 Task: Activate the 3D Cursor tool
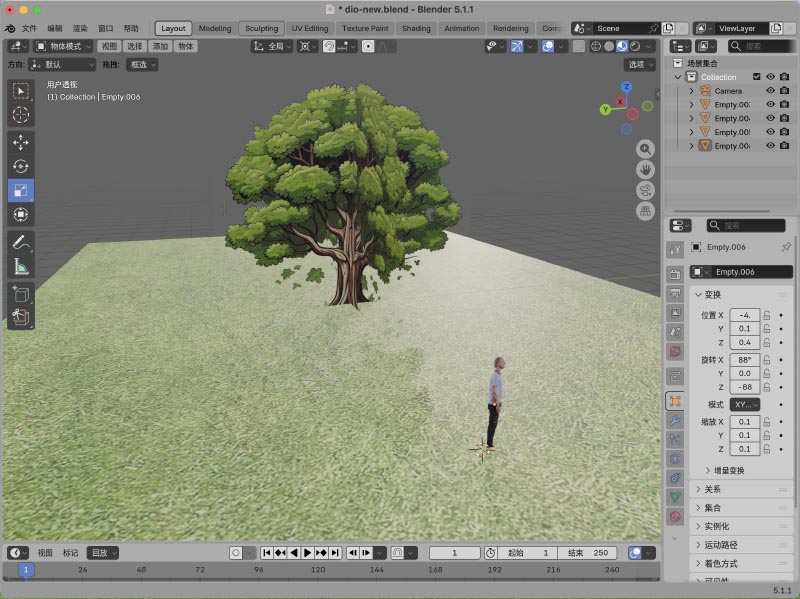(x=20, y=115)
